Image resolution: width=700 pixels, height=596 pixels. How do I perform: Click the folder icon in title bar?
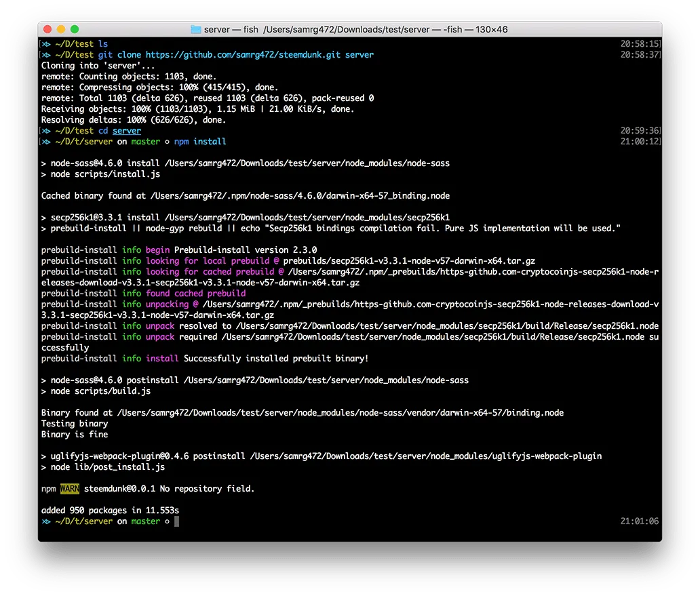(195, 29)
